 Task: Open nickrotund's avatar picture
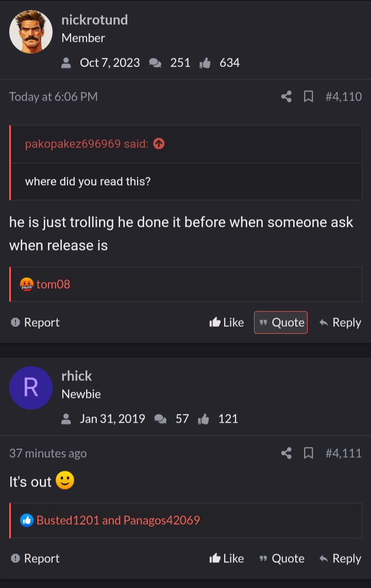click(31, 31)
